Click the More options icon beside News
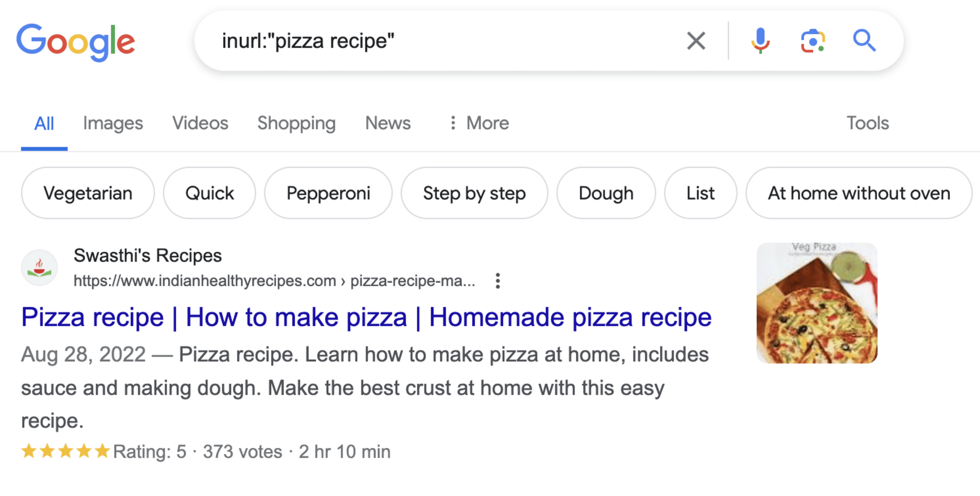 [x=452, y=123]
